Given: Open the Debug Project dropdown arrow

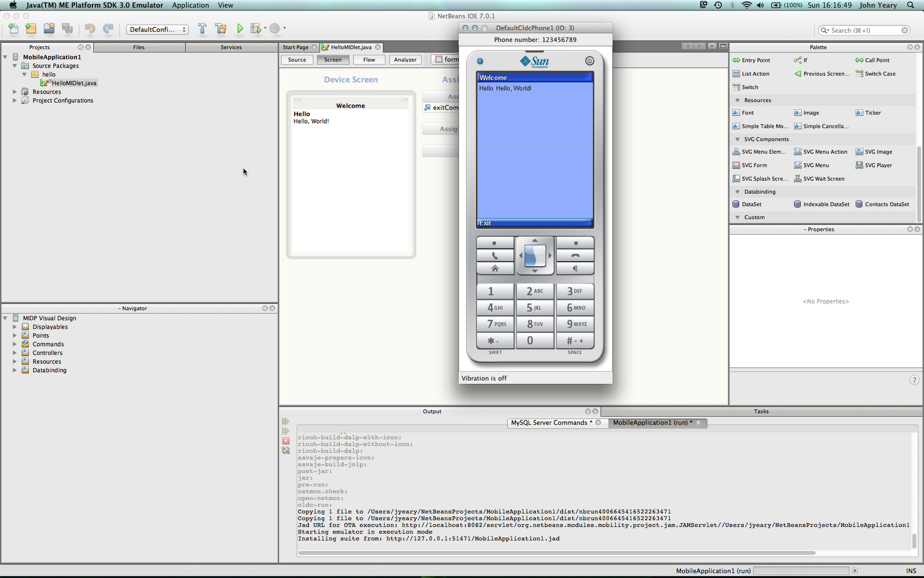Looking at the screenshot, I should 266,28.
